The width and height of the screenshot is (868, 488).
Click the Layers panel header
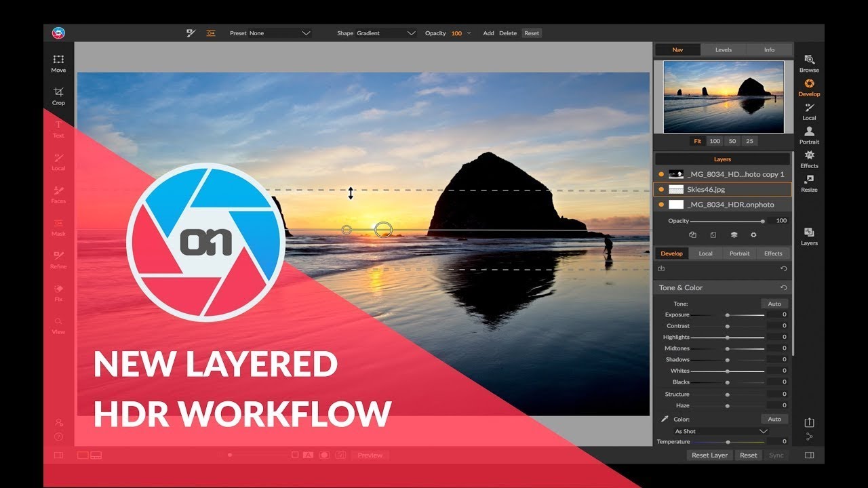(x=723, y=159)
